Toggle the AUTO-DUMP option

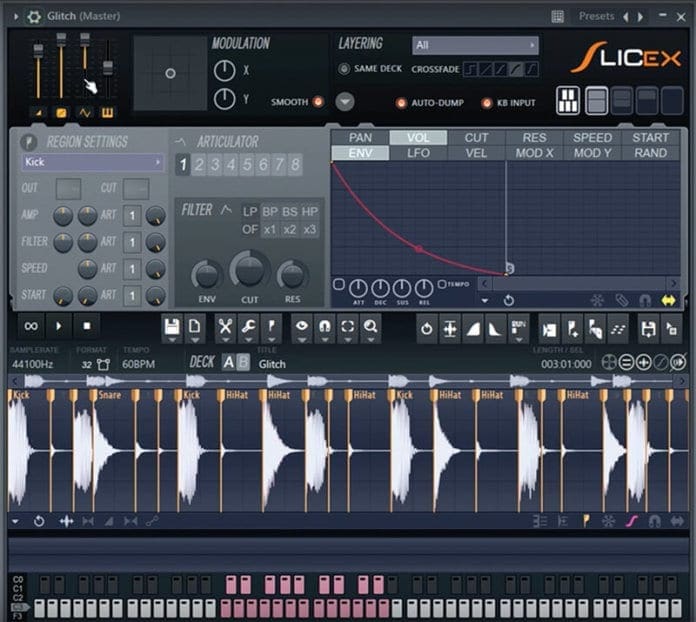(x=401, y=103)
